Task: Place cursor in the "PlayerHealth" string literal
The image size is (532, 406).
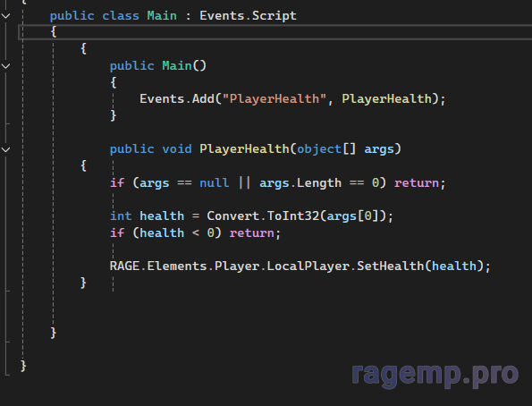Action: coord(274,98)
